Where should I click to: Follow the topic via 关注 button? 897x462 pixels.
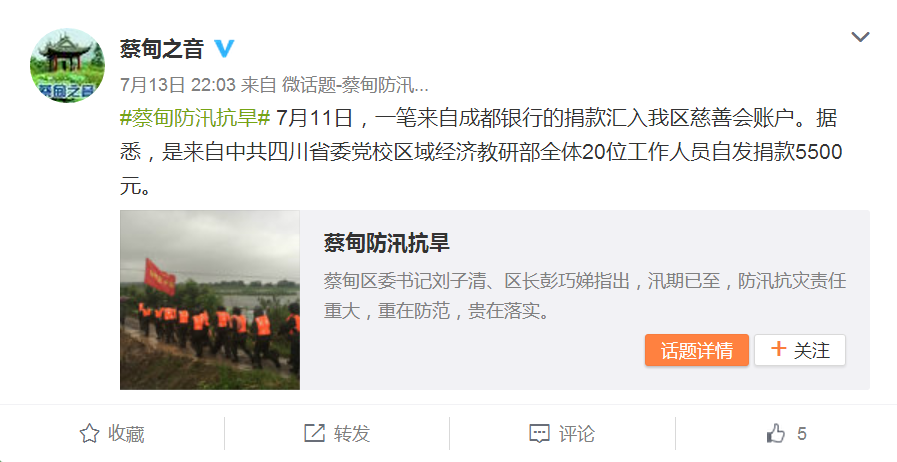tap(800, 350)
